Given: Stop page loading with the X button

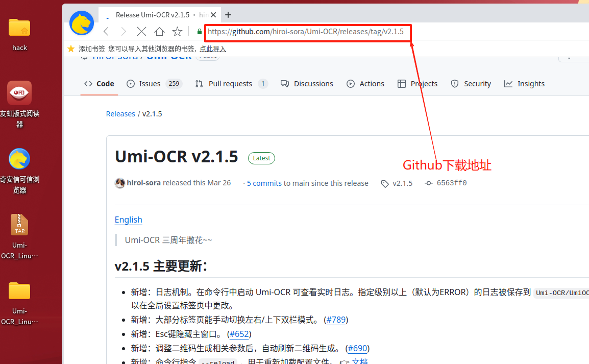Looking at the screenshot, I should pyautogui.click(x=141, y=32).
